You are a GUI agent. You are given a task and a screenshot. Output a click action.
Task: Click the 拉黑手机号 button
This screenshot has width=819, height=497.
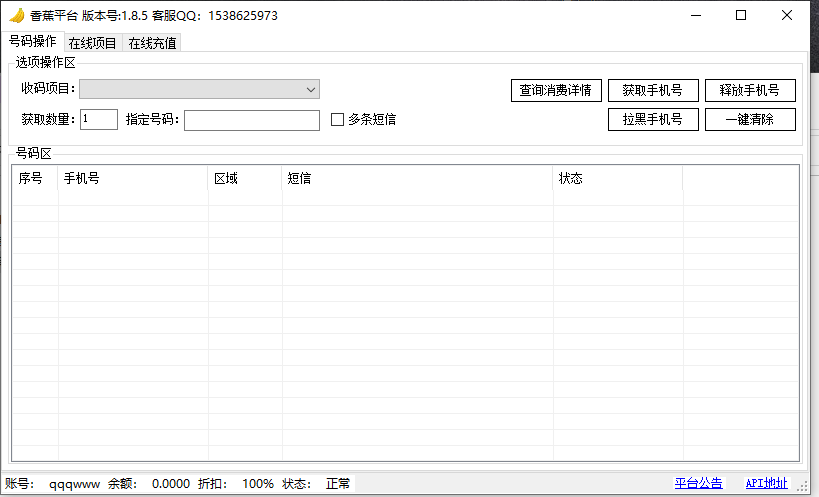click(653, 120)
